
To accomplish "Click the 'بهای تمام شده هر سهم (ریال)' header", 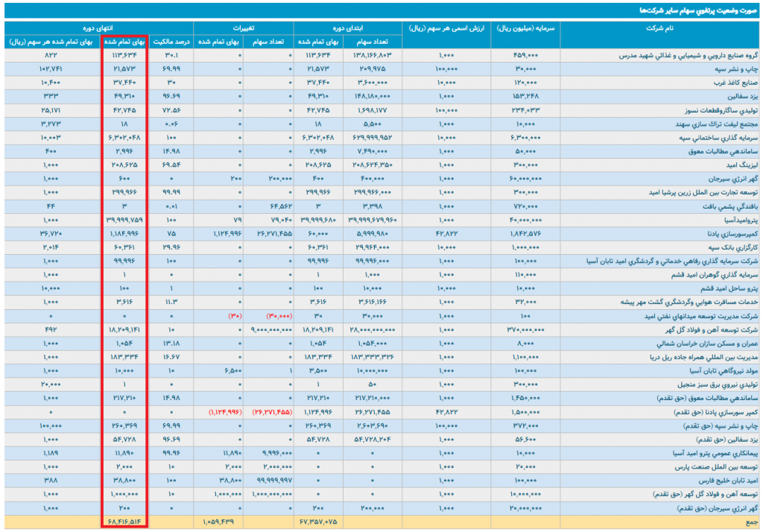I will (51, 42).
